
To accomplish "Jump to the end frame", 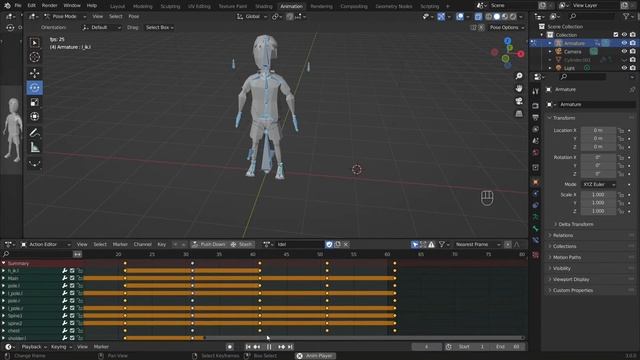I will coord(290,347).
